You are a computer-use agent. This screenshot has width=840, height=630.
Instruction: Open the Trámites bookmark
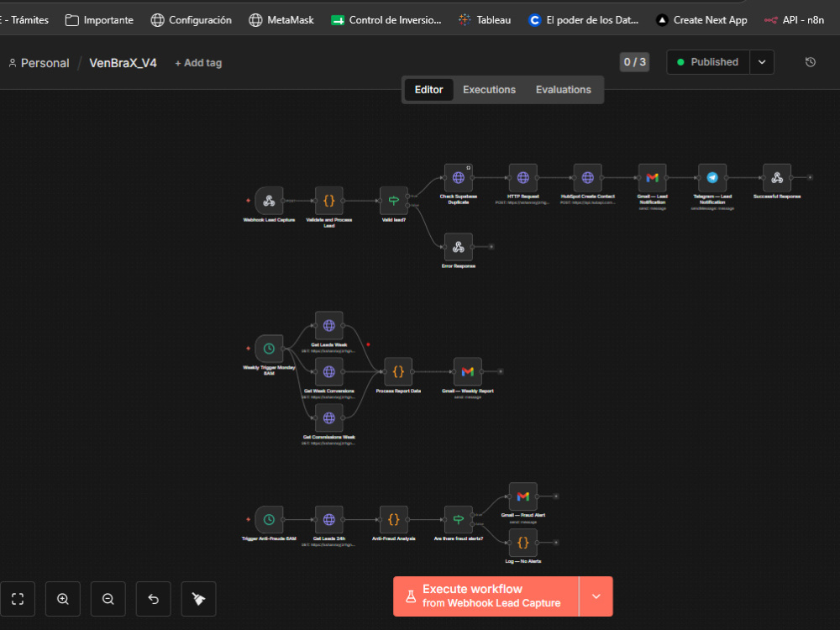pyautogui.click(x=24, y=20)
